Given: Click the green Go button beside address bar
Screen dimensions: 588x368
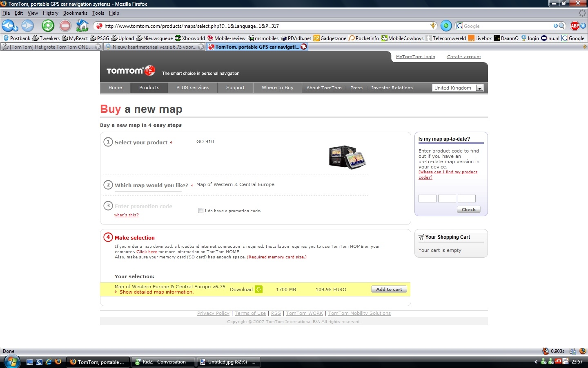Looking at the screenshot, I should coord(446,26).
